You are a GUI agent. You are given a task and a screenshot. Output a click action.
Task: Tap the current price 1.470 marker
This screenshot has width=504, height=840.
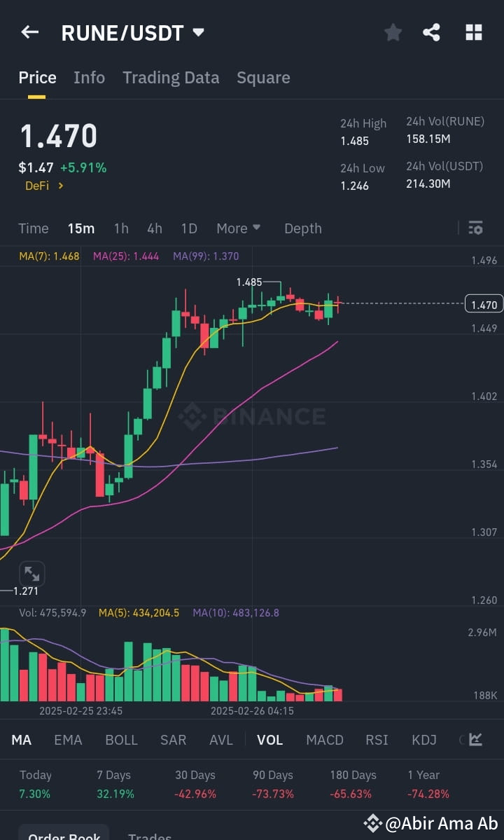click(483, 303)
